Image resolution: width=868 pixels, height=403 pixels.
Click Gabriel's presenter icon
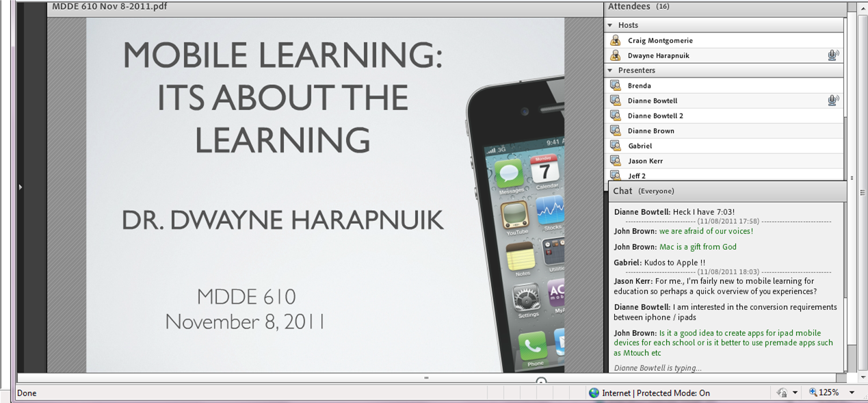(615, 146)
